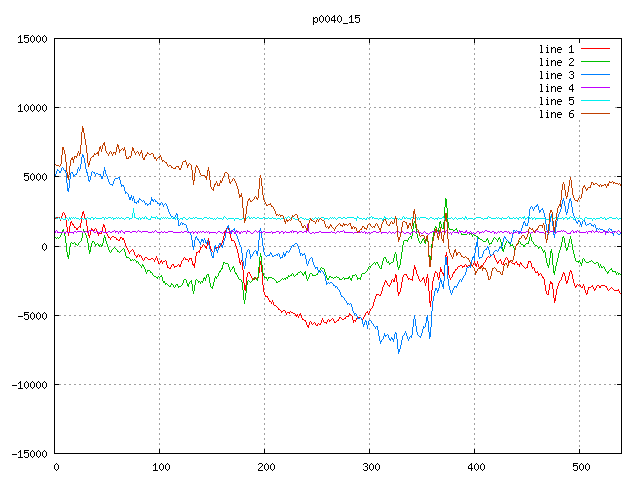Screen dimensions: 640x480
Task: Select the purple sample beside line 4
Action: point(595,88)
